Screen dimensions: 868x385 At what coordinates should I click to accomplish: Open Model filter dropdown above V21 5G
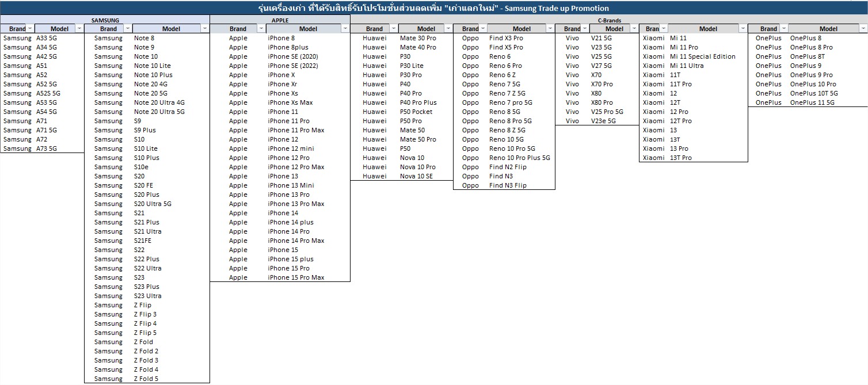634,29
